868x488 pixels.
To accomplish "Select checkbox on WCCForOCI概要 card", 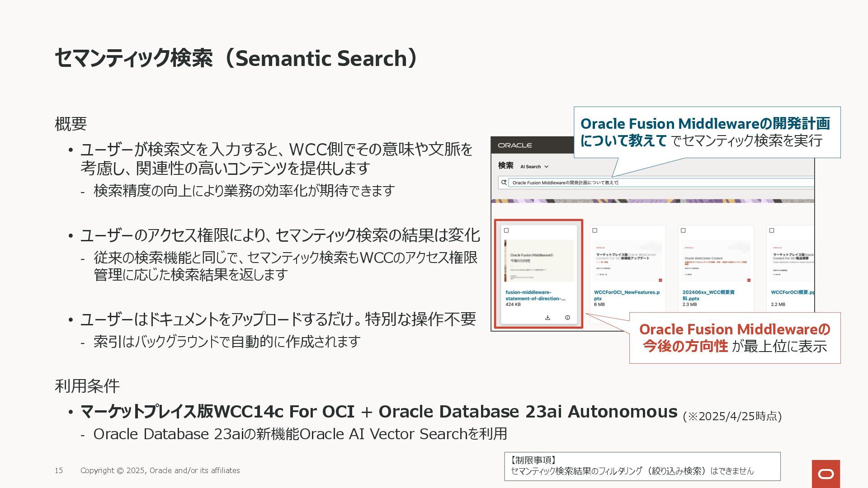I will click(x=772, y=230).
